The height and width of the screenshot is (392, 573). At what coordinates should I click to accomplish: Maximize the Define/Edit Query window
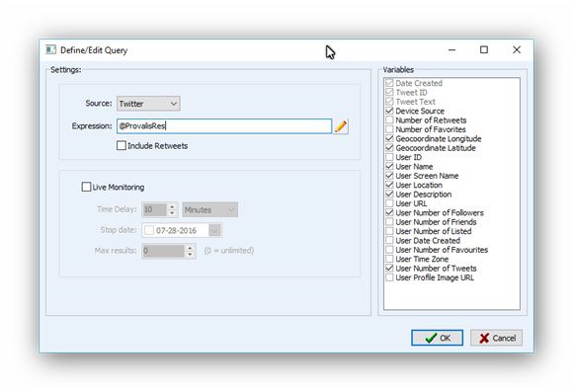(484, 49)
